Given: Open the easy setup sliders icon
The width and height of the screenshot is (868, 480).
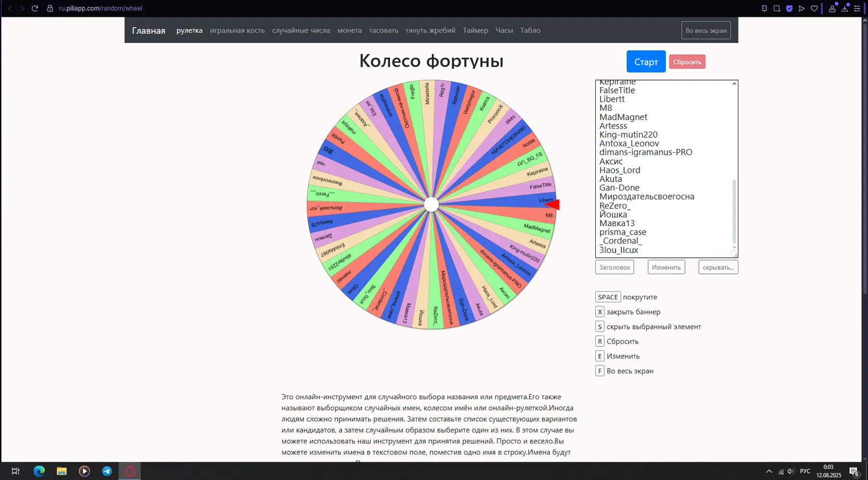Looking at the screenshot, I should (857, 8).
